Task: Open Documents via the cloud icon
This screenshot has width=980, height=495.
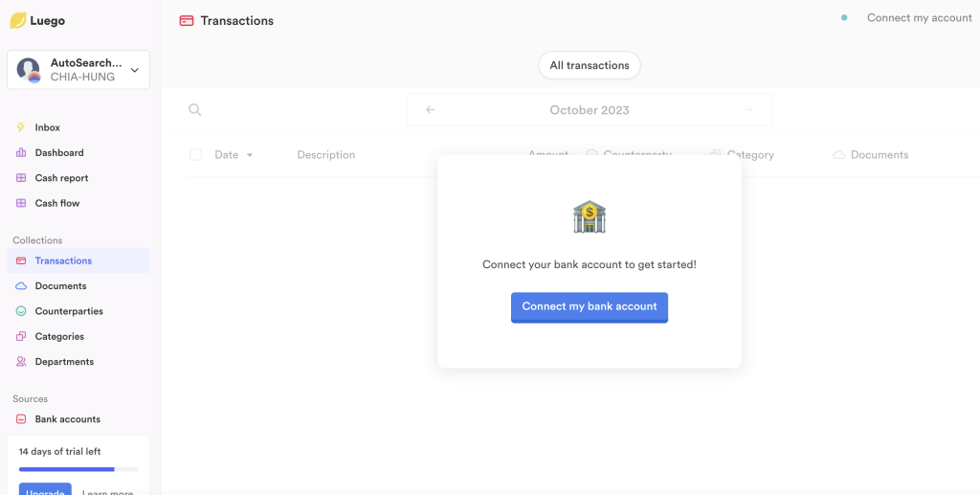Action: pos(21,285)
